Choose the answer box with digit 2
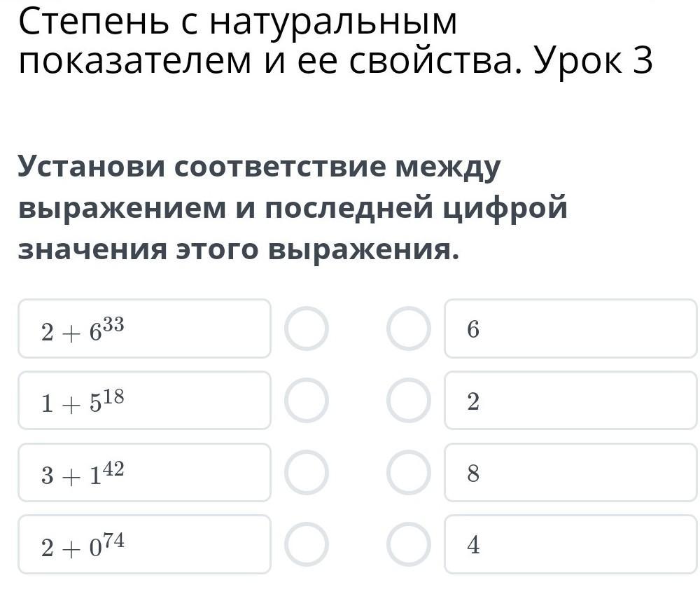Image resolution: width=700 pixels, height=594 pixels. [570, 401]
